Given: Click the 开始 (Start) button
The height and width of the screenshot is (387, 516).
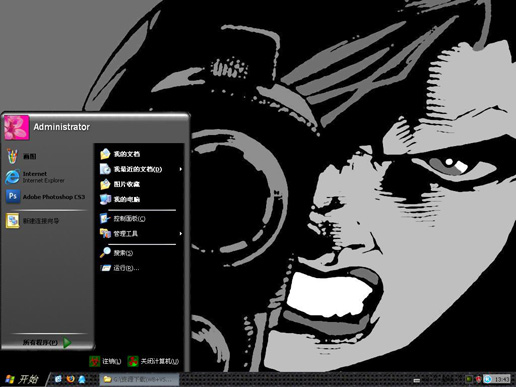Looking at the screenshot, I should [22, 379].
